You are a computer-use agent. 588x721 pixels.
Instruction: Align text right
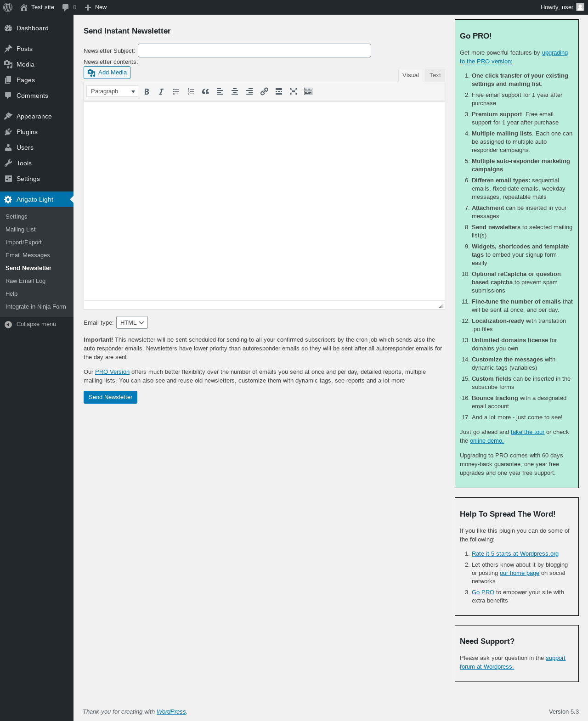click(249, 91)
